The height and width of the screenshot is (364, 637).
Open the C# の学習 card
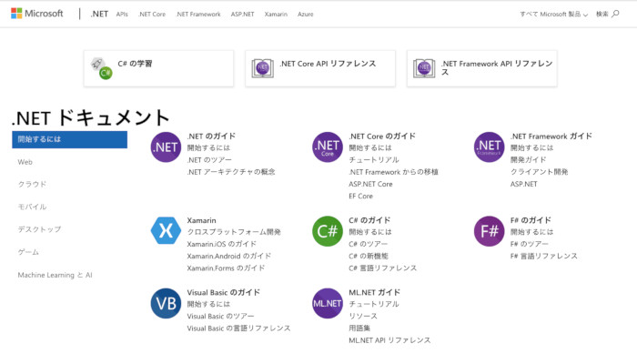pyautogui.click(x=158, y=68)
